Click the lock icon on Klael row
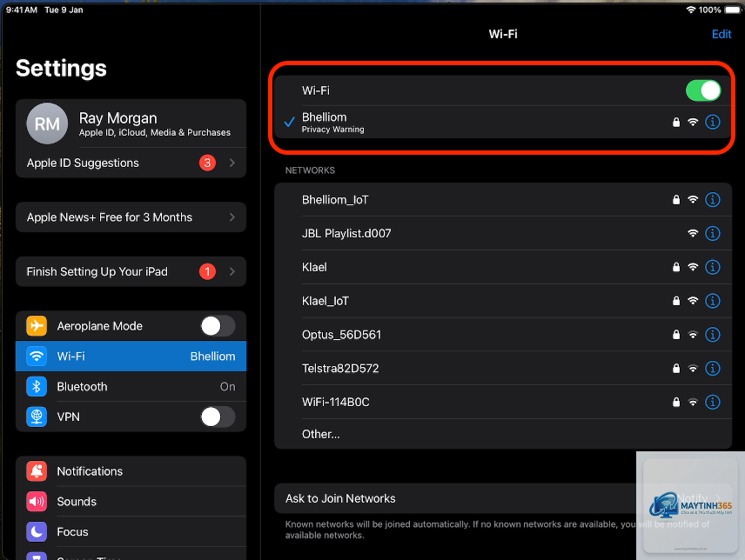Image resolution: width=745 pixels, height=560 pixels. pyautogui.click(x=676, y=267)
